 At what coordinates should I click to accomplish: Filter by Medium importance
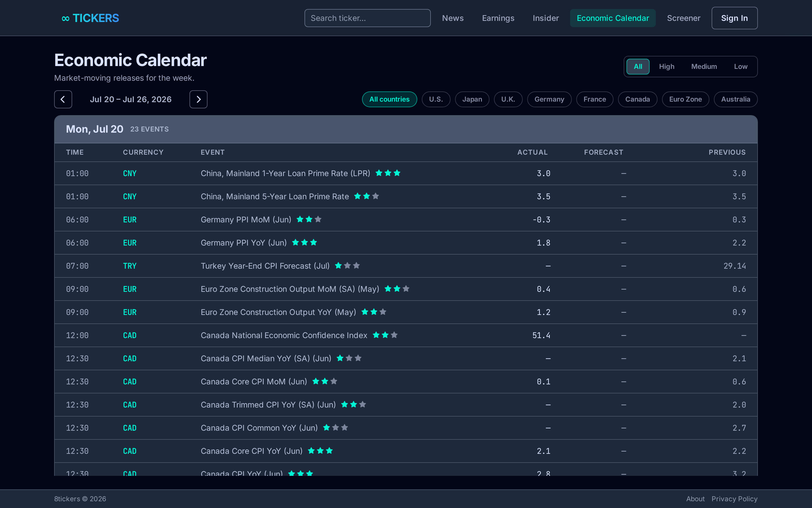tap(704, 67)
